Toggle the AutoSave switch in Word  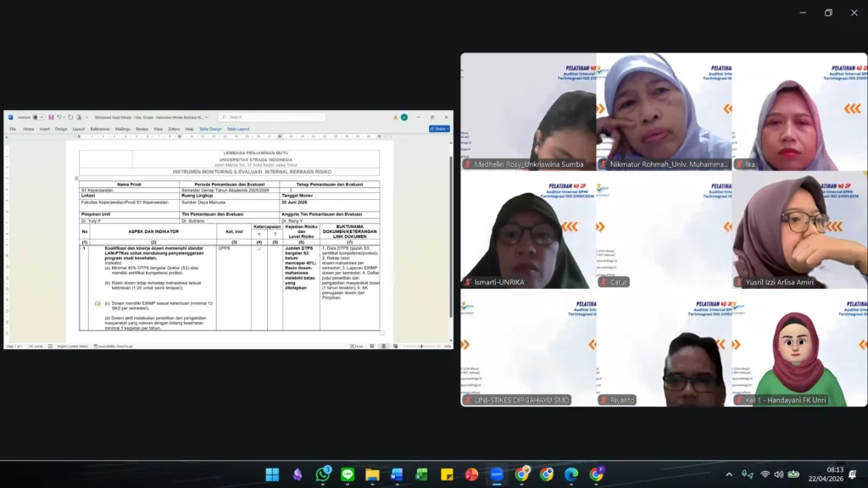[38, 117]
